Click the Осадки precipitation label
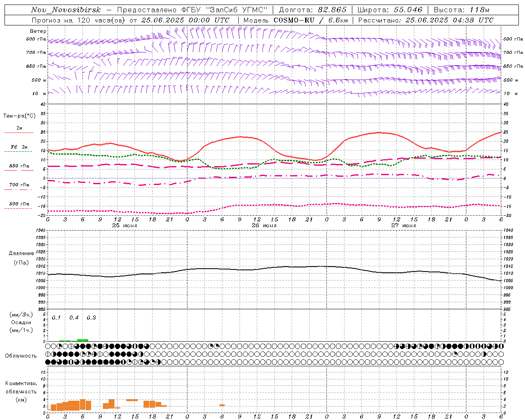The image size is (525, 420). point(21,322)
